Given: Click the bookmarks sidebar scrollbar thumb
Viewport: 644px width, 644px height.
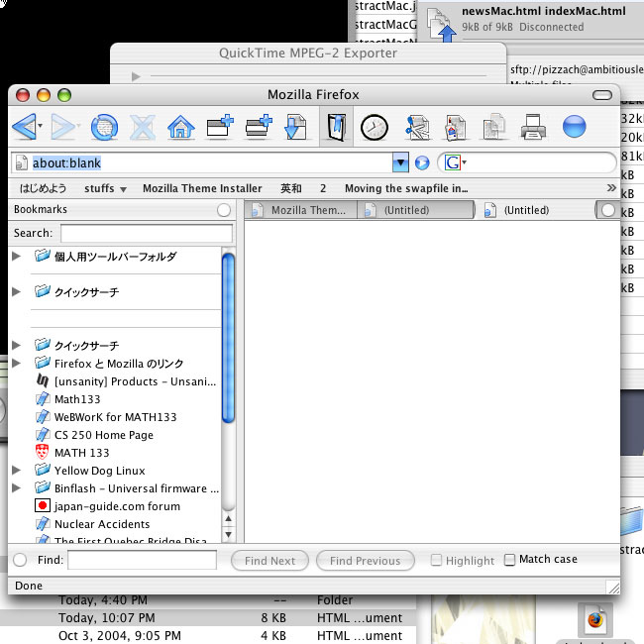Looking at the screenshot, I should click(228, 338).
